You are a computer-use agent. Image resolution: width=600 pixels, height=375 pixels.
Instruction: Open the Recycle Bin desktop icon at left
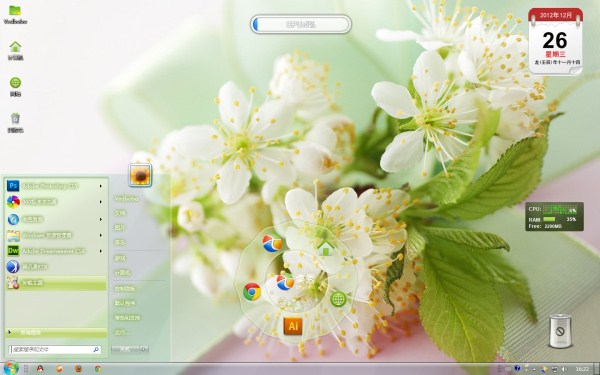click(x=15, y=122)
